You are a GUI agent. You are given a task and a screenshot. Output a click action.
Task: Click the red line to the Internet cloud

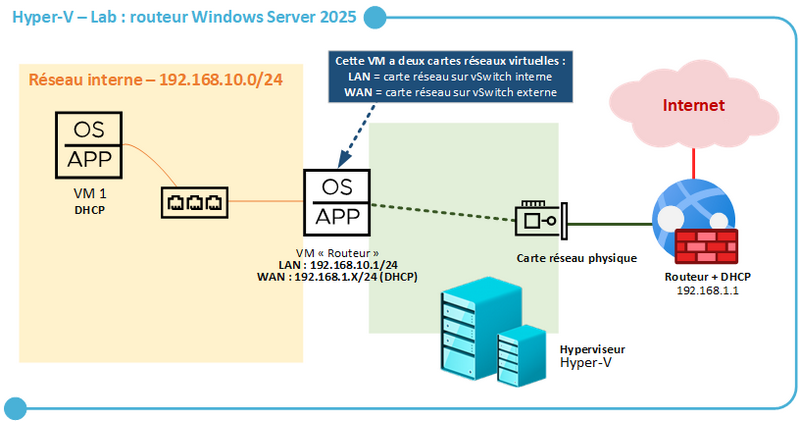693,163
